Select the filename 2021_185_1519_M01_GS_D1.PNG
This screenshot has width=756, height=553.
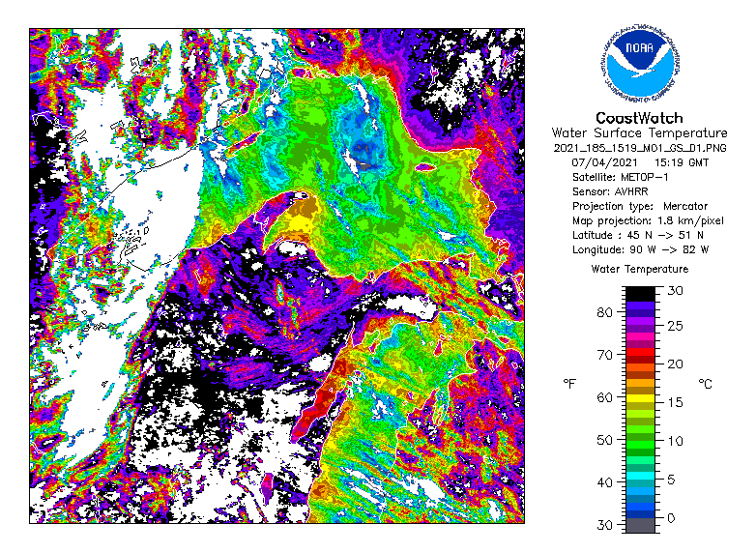coord(640,148)
